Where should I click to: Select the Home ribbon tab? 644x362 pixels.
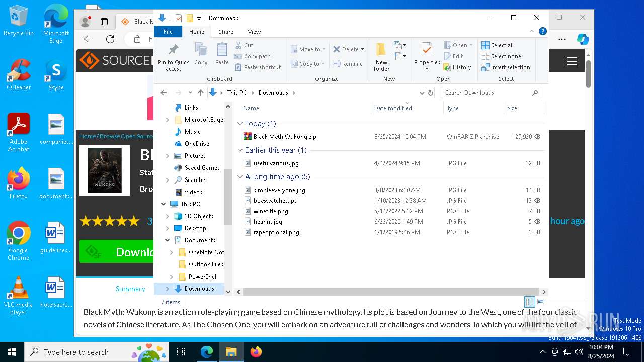click(x=197, y=32)
